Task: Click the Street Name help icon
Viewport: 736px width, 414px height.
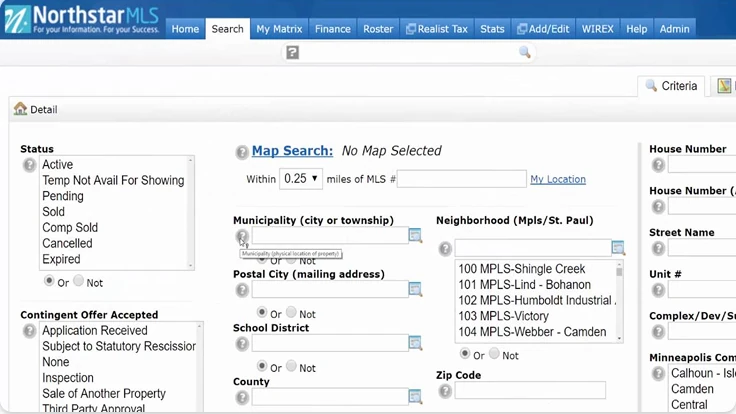Action: [659, 248]
